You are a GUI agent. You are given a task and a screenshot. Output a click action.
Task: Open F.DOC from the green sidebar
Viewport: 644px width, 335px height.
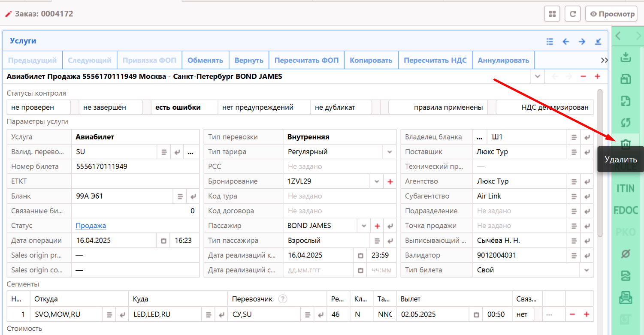626,210
